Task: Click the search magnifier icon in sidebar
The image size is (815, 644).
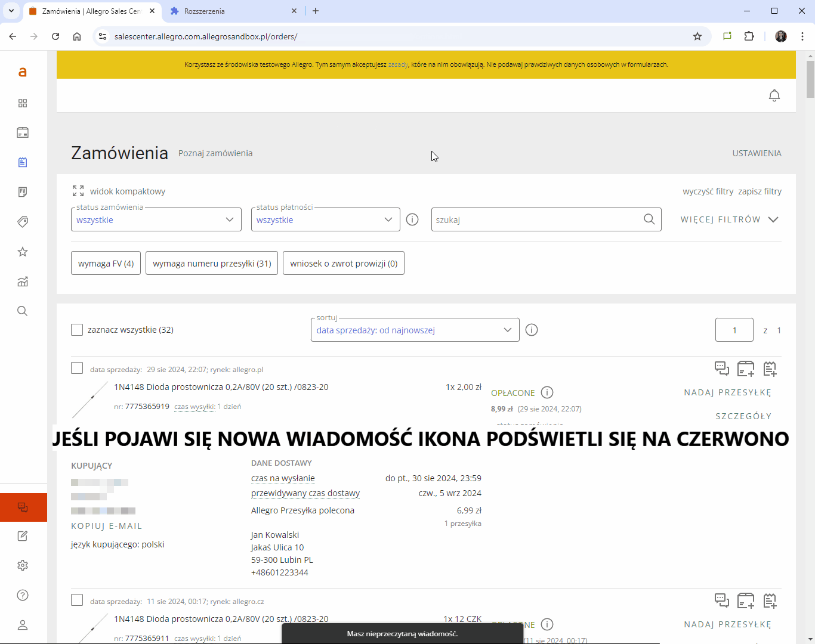Action: (x=23, y=311)
